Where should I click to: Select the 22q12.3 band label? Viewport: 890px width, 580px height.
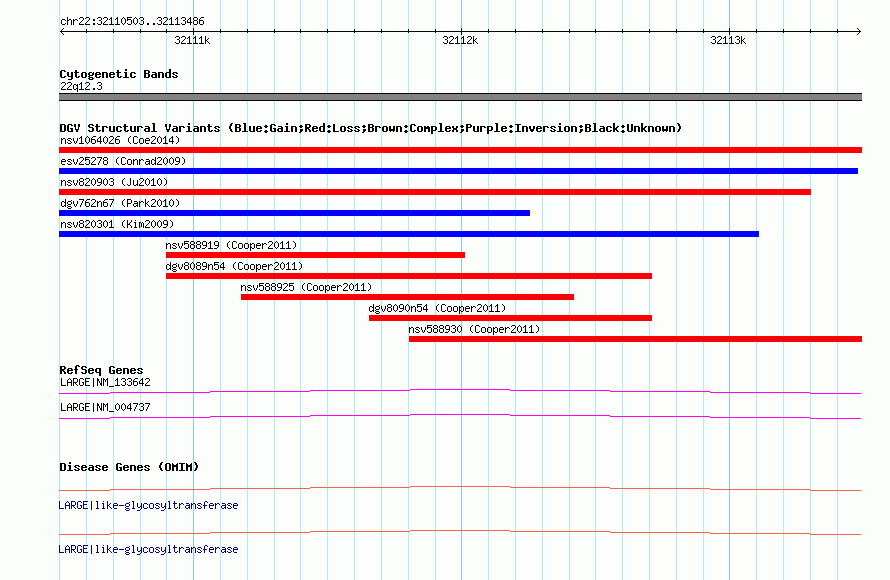(81, 86)
